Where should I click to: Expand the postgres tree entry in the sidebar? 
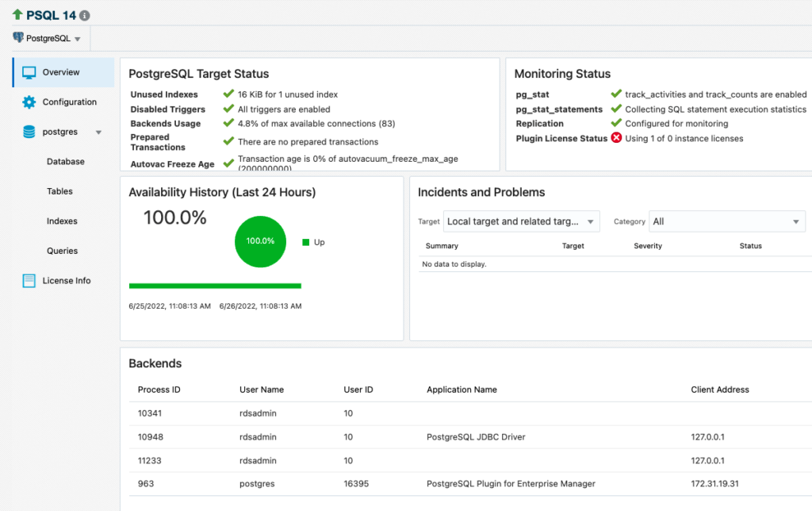[x=98, y=132]
